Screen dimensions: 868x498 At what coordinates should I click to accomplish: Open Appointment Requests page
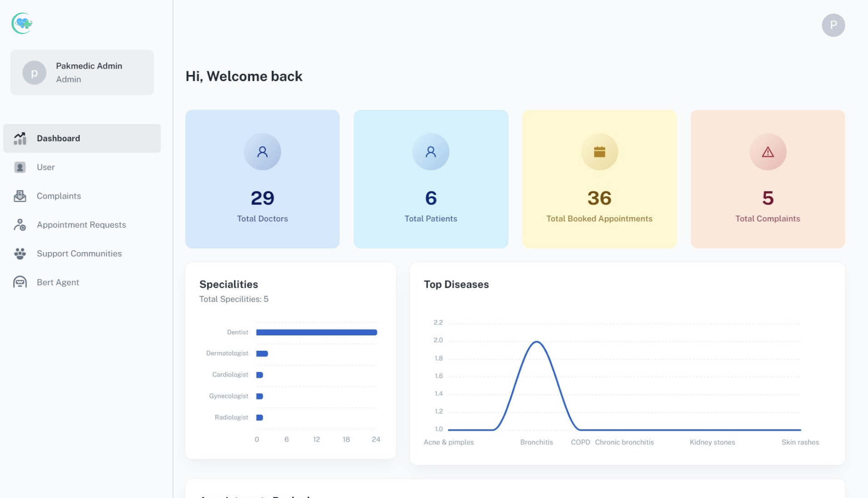click(82, 224)
